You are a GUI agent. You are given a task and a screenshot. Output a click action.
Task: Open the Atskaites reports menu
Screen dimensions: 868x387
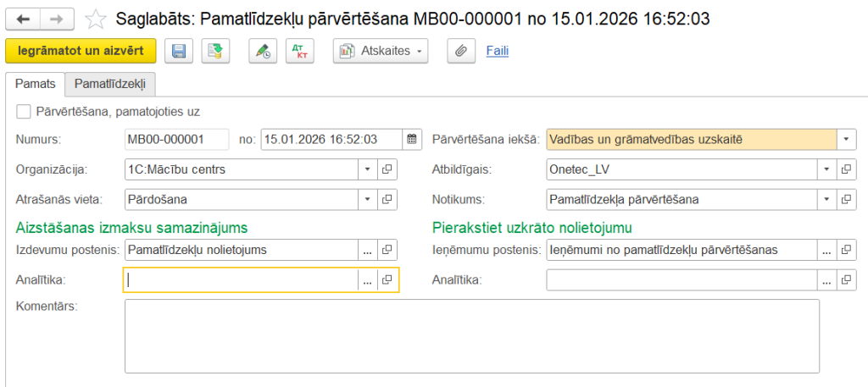[381, 52]
